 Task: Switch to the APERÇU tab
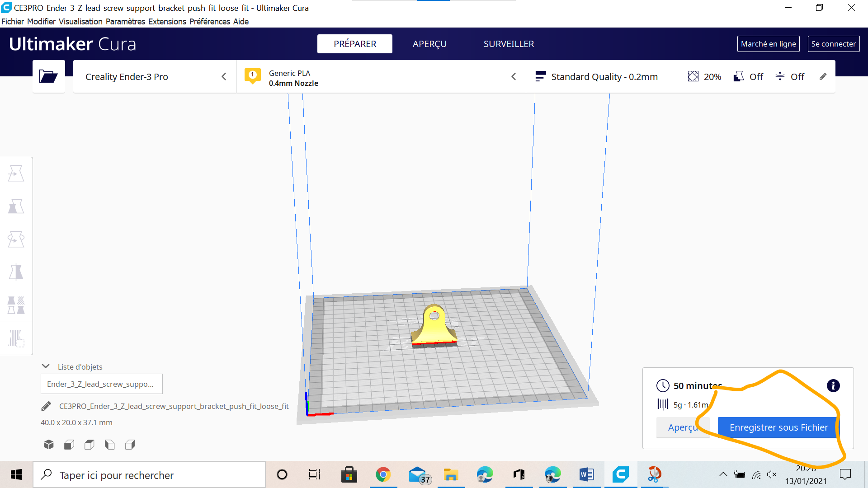coord(429,44)
